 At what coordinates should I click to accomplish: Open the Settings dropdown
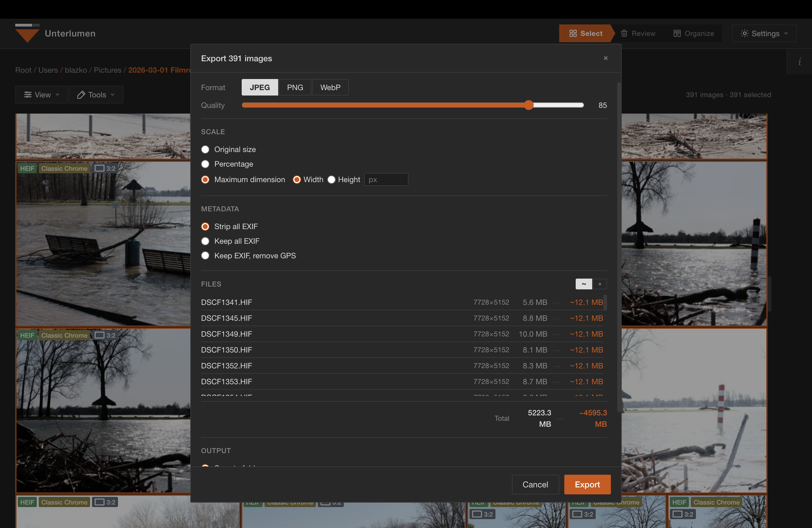764,33
